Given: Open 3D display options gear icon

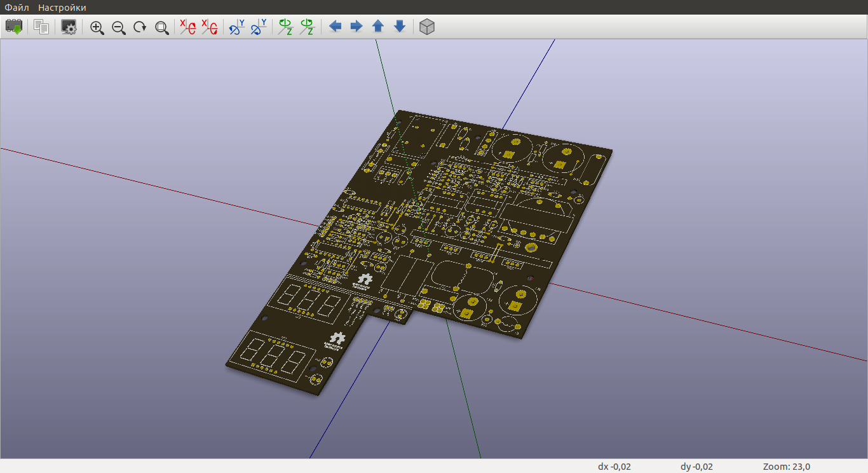Looking at the screenshot, I should [69, 27].
